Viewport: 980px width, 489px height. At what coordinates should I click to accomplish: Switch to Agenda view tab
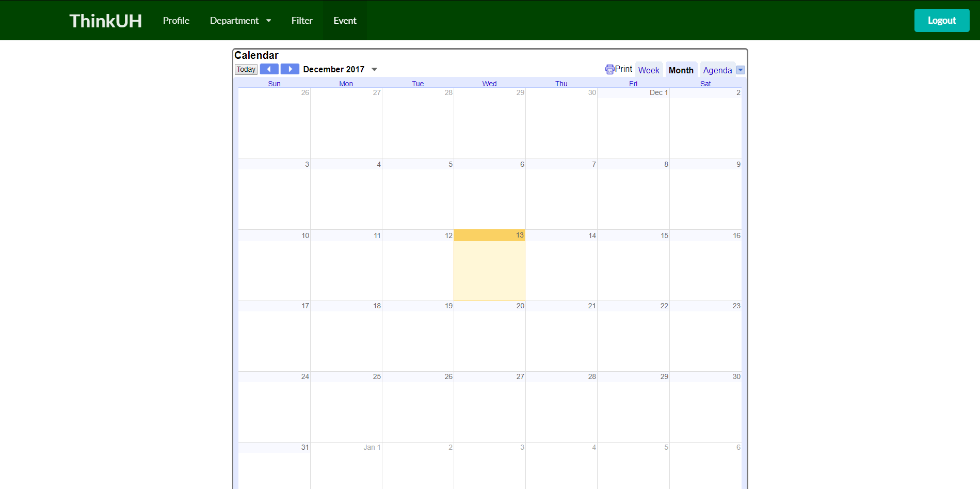pyautogui.click(x=717, y=70)
